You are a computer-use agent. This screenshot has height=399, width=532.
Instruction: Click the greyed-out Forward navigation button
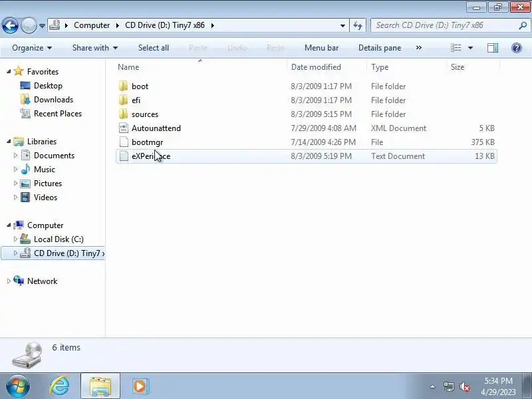tap(29, 25)
